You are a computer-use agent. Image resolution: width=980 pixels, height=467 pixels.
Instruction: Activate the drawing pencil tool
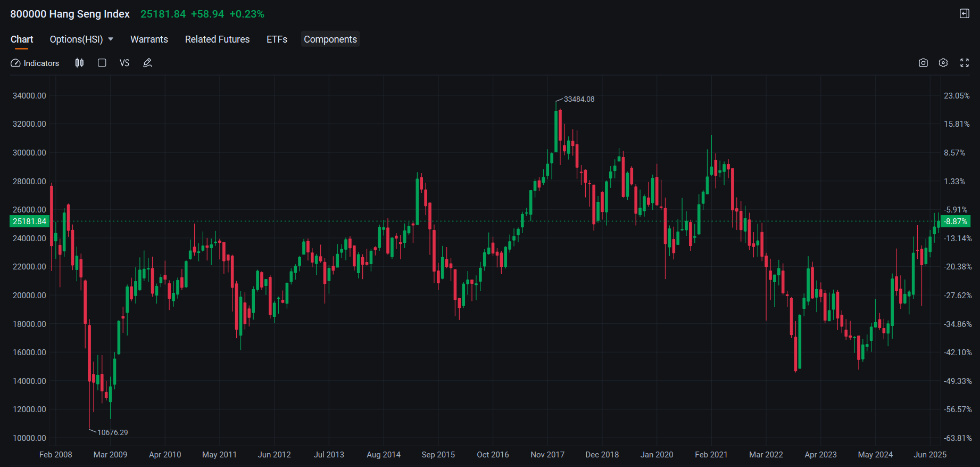coord(148,63)
